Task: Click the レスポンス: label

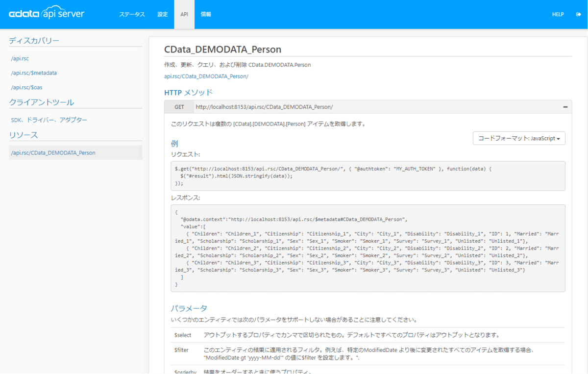Action: (x=185, y=198)
